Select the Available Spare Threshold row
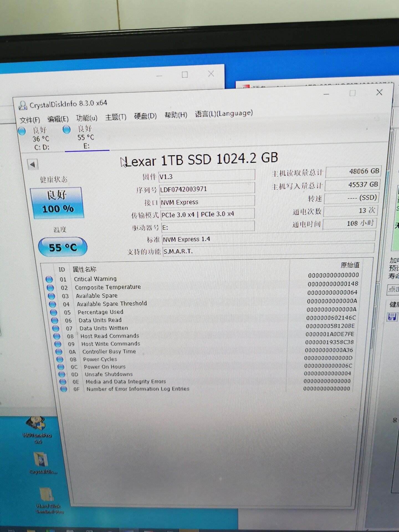399x532 pixels. click(203, 302)
